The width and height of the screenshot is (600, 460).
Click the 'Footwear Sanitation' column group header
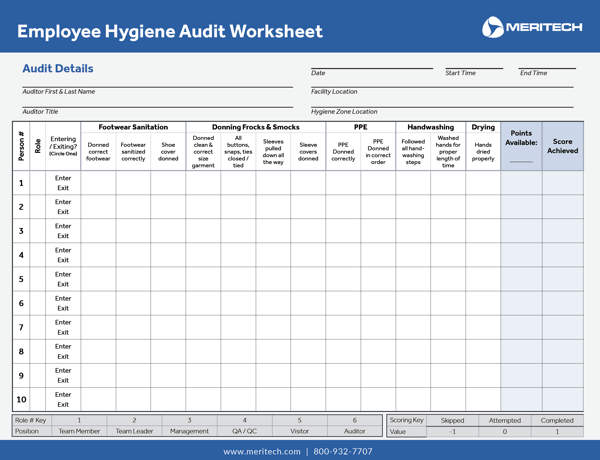[x=133, y=127]
